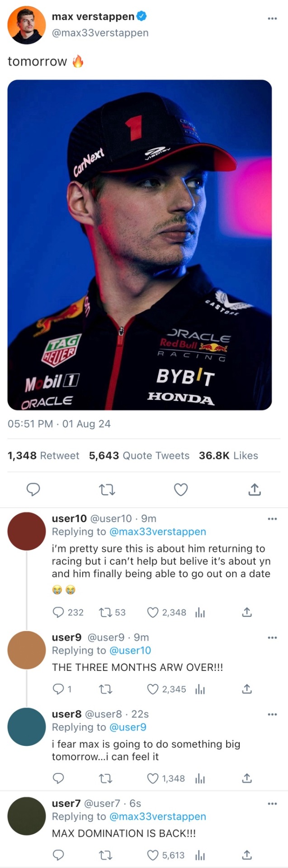Viewport: 288px width, 868px height.
Task: Open more options on user10's reply
Action: [272, 519]
